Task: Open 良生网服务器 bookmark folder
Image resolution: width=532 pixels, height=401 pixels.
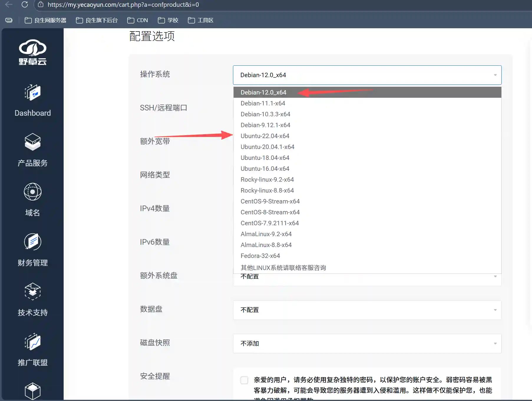Action: tap(45, 20)
